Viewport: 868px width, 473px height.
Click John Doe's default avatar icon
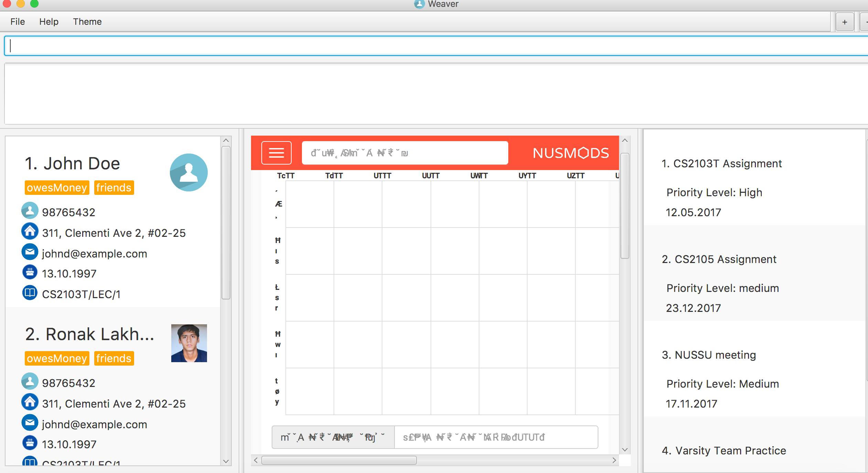[x=188, y=172]
